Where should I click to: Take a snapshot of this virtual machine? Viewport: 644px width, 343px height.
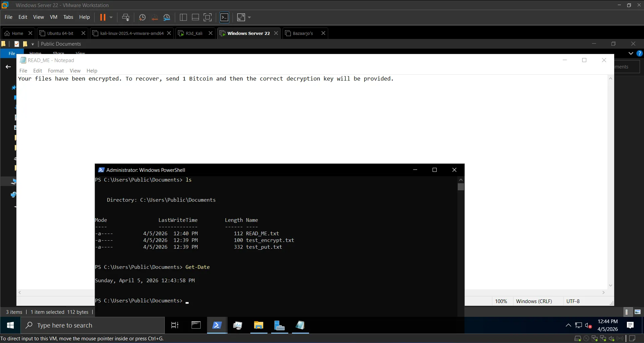tap(142, 17)
